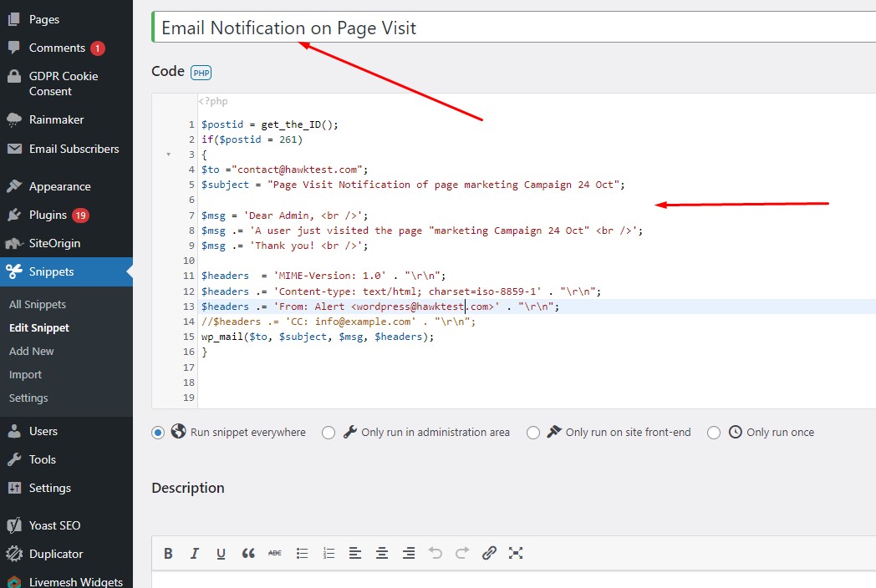Insert a blockquote in the description
Image resolution: width=876 pixels, height=588 pixels.
[x=248, y=553]
